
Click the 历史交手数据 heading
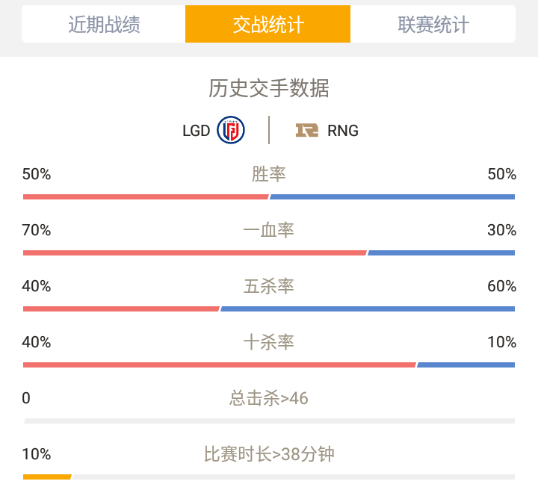click(x=269, y=88)
